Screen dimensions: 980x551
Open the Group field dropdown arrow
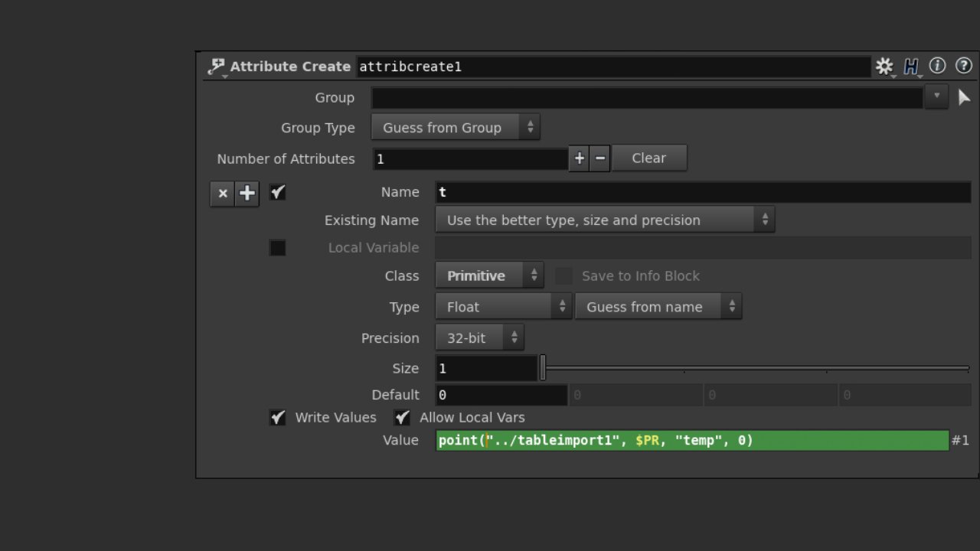click(x=936, y=97)
